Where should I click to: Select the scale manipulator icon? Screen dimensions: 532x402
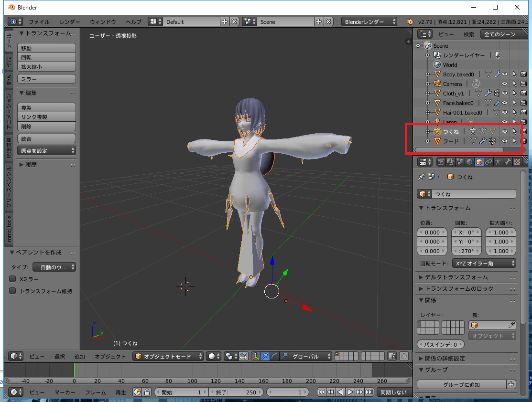click(284, 356)
